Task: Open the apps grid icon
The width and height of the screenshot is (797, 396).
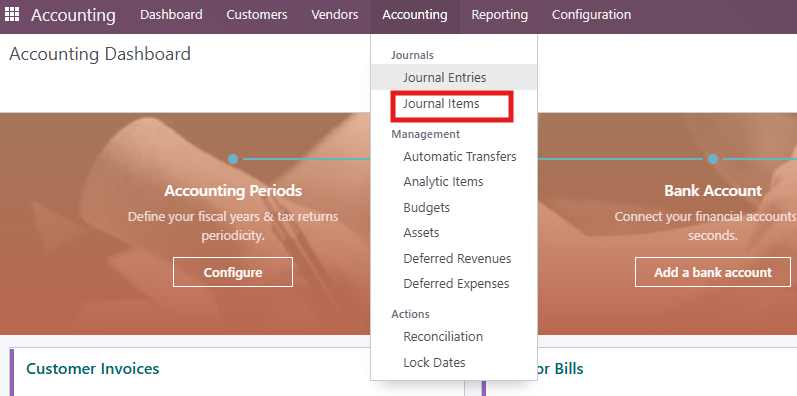Action: click(12, 14)
